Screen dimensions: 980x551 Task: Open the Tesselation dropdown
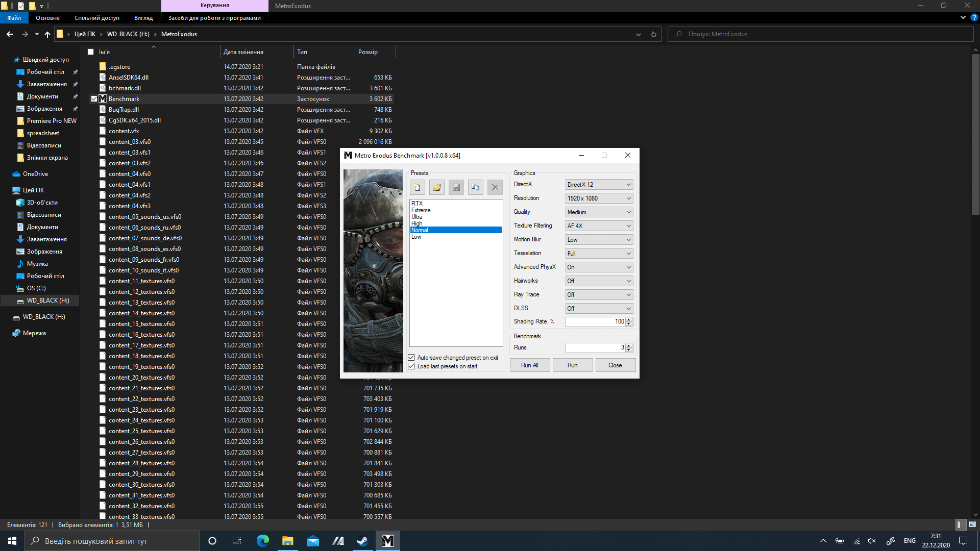599,254
